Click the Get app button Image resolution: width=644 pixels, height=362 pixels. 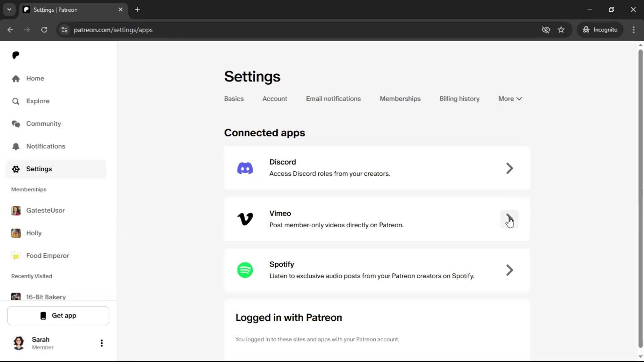click(58, 316)
